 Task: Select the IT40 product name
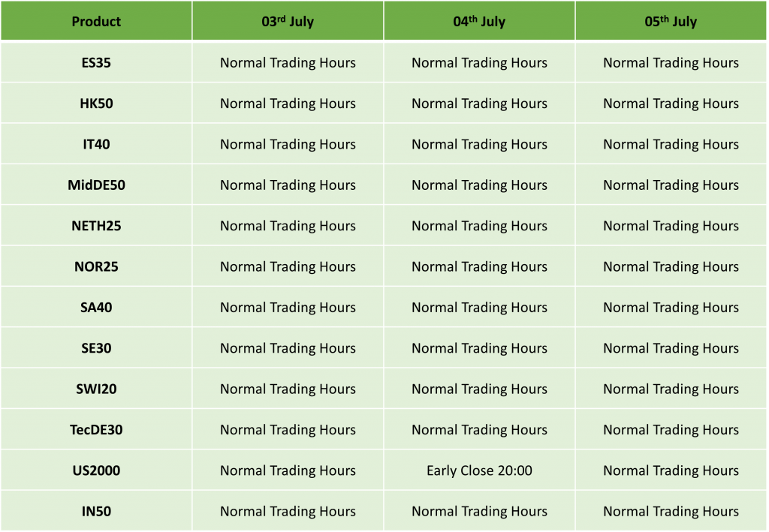point(96,144)
